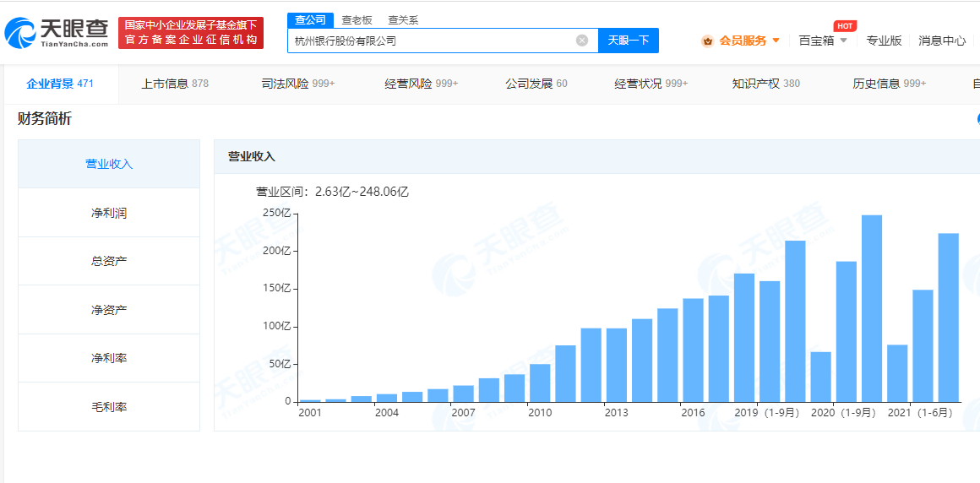980x483 pixels.
Task: Expand the 会员服务 dropdown arrow
Action: [776, 41]
